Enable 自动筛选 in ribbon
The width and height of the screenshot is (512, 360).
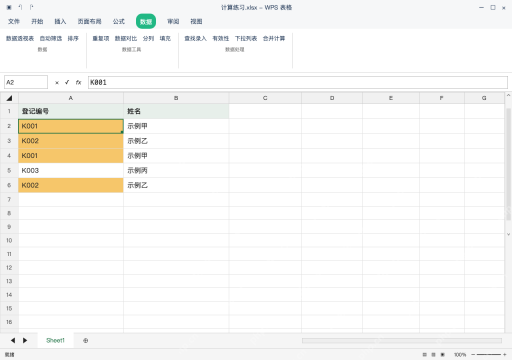(x=51, y=38)
